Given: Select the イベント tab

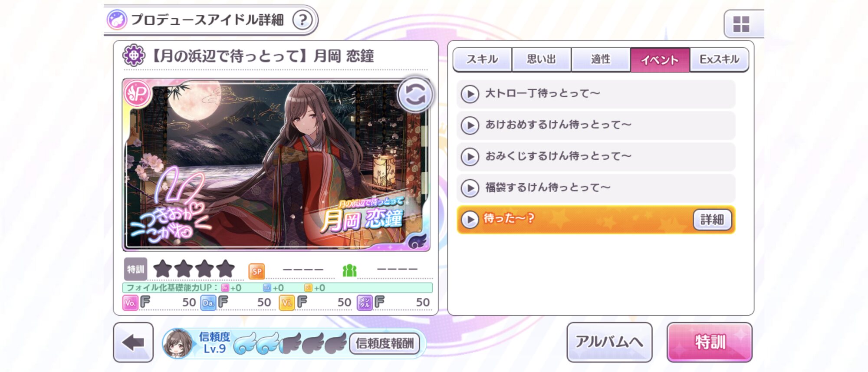Looking at the screenshot, I should click(660, 60).
